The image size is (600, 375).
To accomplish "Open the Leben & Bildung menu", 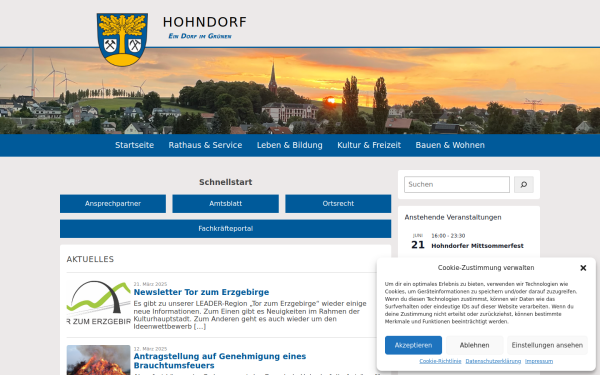I will coord(290,145).
